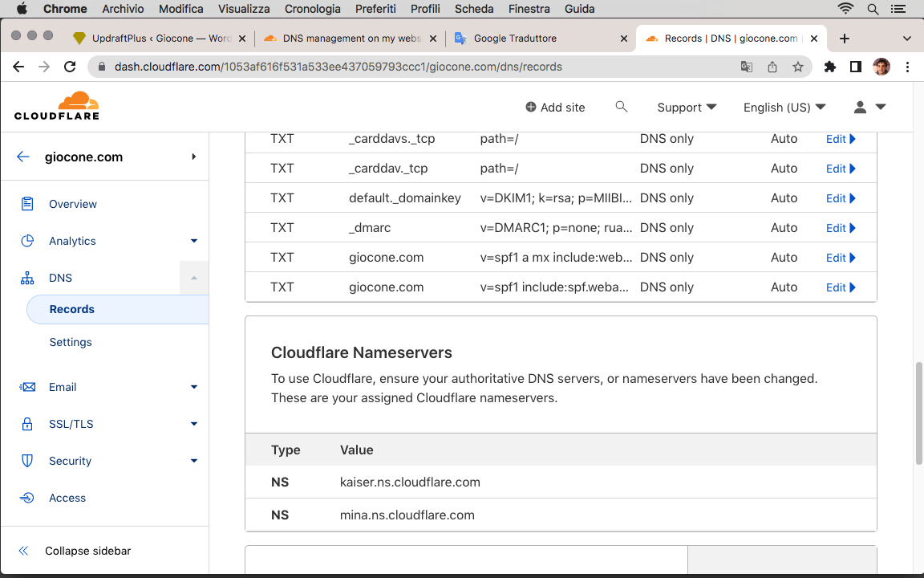Click the Cloudflare logo

click(57, 106)
